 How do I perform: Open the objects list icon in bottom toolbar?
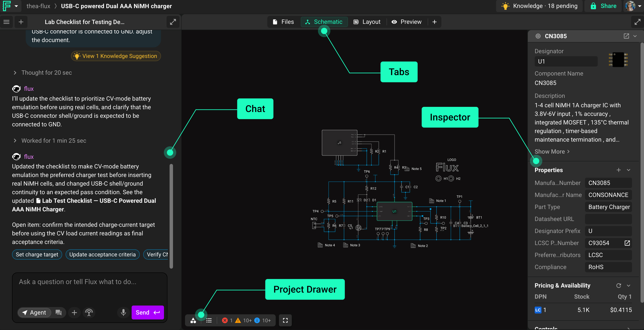(209, 320)
